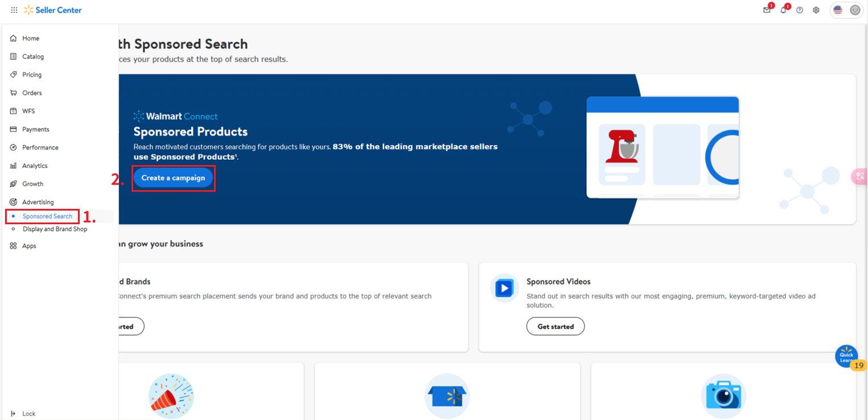Screen dimensions: 868x420
Task: Click the Performance label in sidebar
Action: click(x=40, y=147)
